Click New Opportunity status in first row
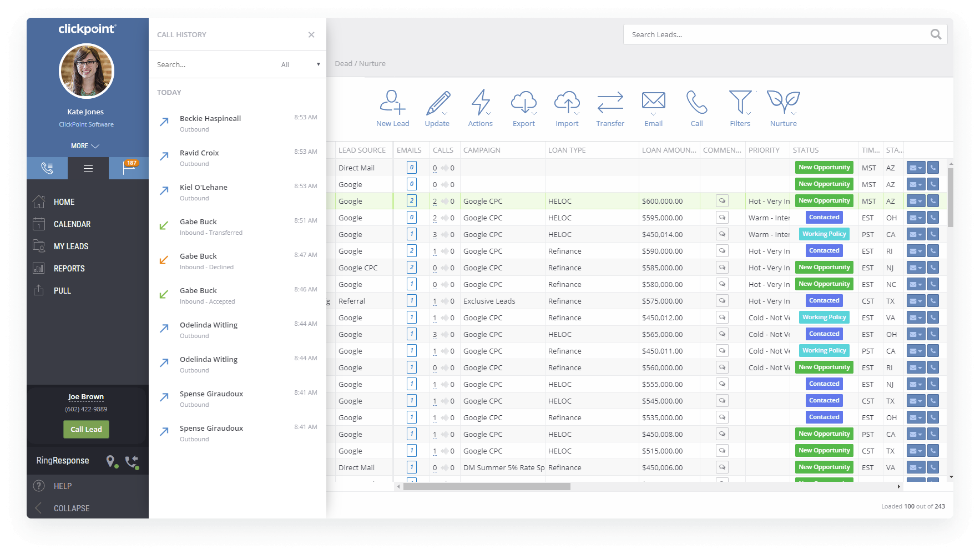 824,168
